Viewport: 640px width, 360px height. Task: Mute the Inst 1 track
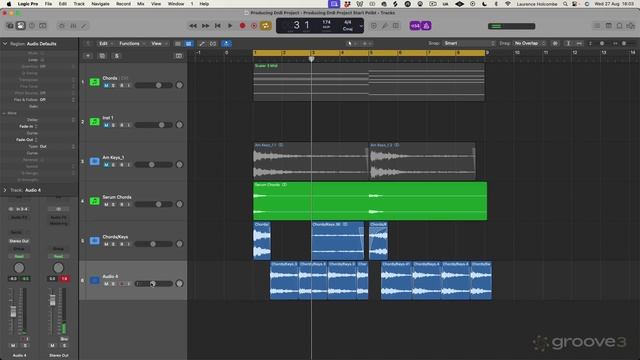[x=106, y=125]
